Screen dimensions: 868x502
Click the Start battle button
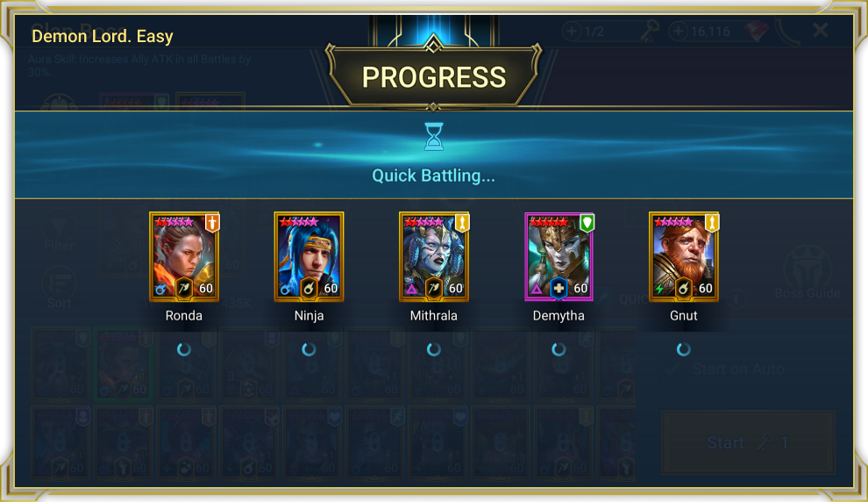coord(749,442)
